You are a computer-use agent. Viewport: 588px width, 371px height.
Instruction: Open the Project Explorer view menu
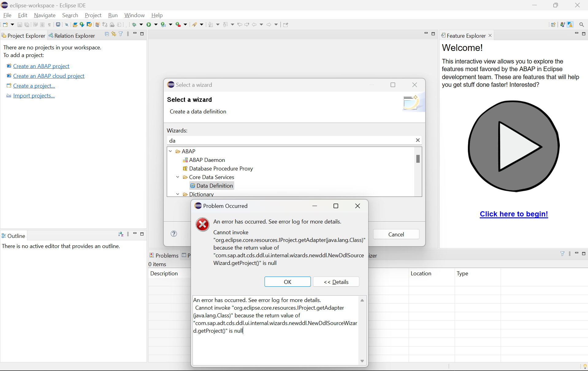(x=128, y=34)
